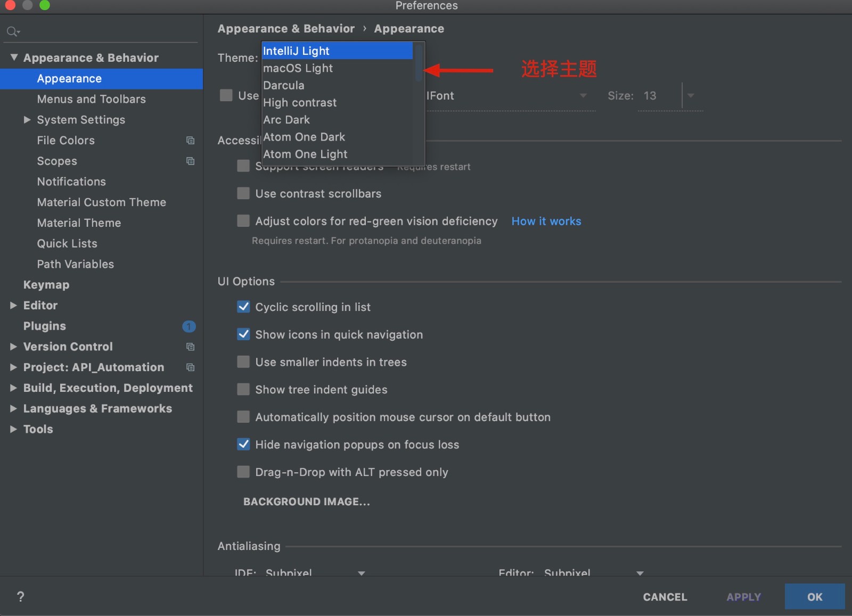The width and height of the screenshot is (852, 616).
Task: Select IntelliJ Light theme in list
Action: pos(337,51)
